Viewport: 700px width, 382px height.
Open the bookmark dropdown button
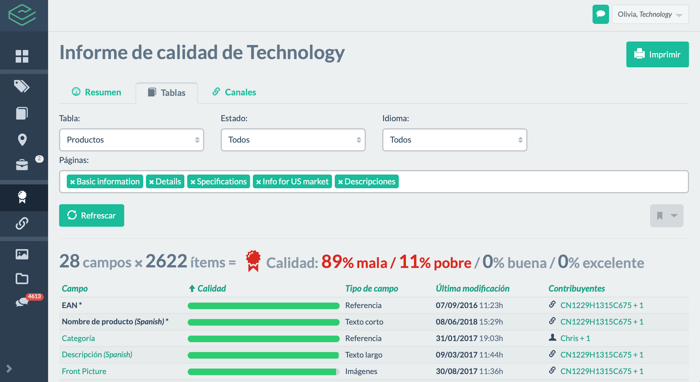(x=667, y=216)
